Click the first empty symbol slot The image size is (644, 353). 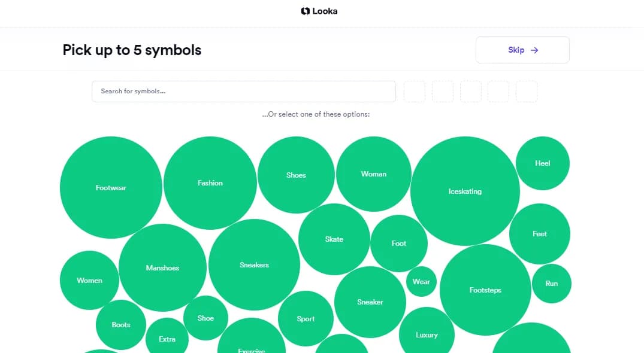pyautogui.click(x=414, y=92)
